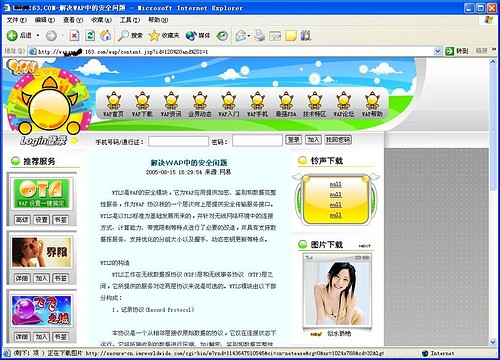Go to the Home page icon

tap(106, 36)
